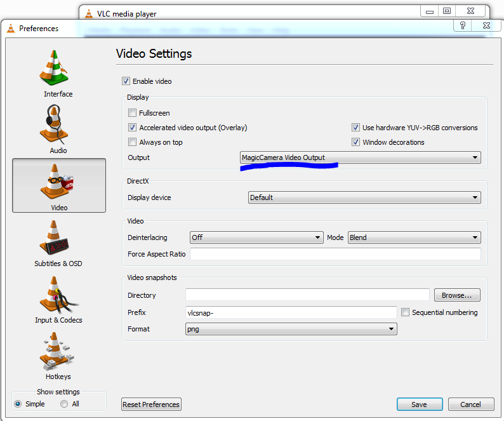Toggle the Window decorations checkbox
The width and height of the screenshot is (504, 421).
click(355, 142)
